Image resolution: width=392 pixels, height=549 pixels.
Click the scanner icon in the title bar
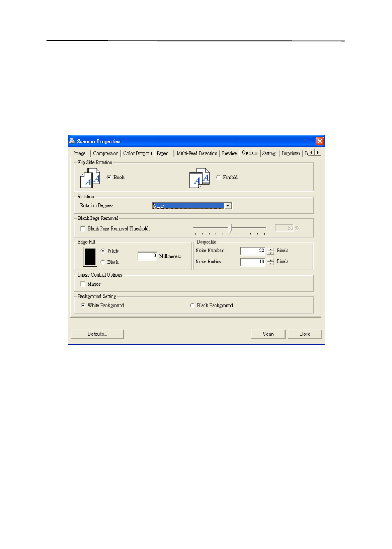pos(72,141)
